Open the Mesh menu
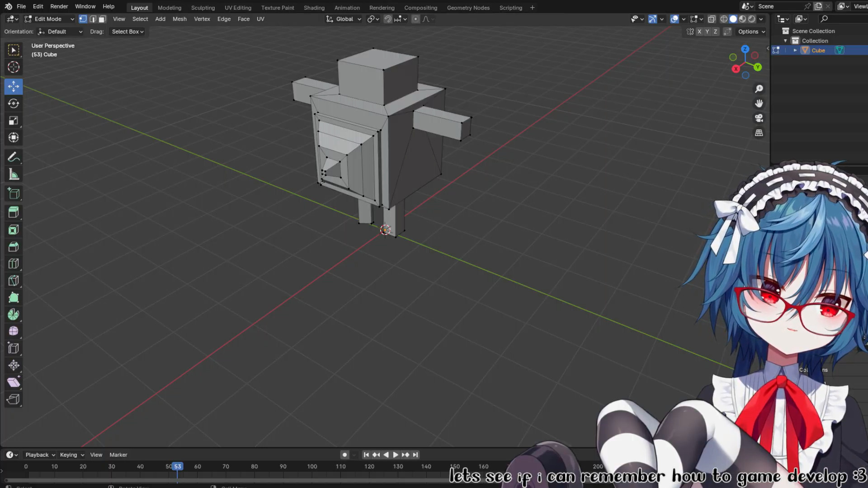Viewport: 868px width, 488px height. point(179,19)
